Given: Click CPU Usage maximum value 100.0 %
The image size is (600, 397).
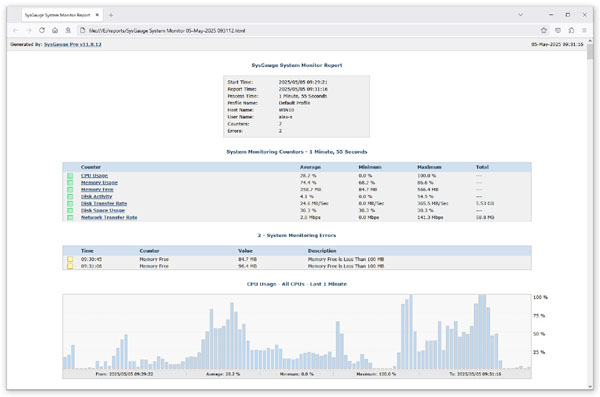Looking at the screenshot, I should tap(426, 176).
